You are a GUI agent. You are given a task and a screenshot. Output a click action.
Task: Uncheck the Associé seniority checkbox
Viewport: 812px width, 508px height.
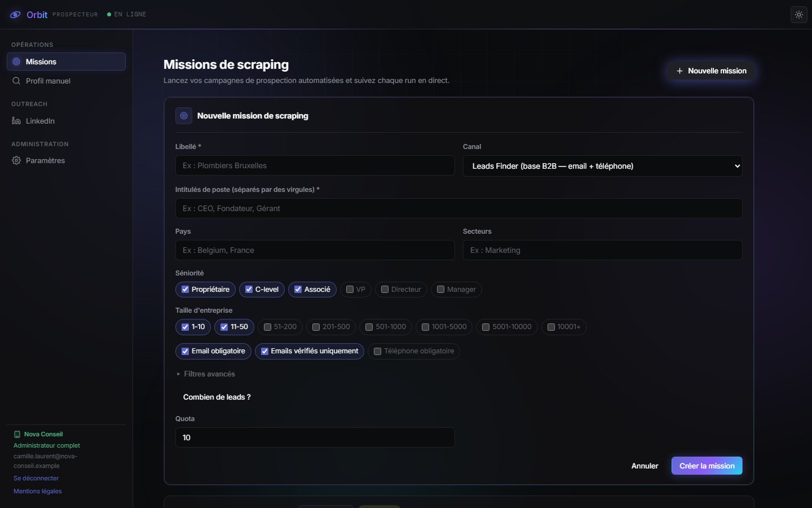coord(298,290)
